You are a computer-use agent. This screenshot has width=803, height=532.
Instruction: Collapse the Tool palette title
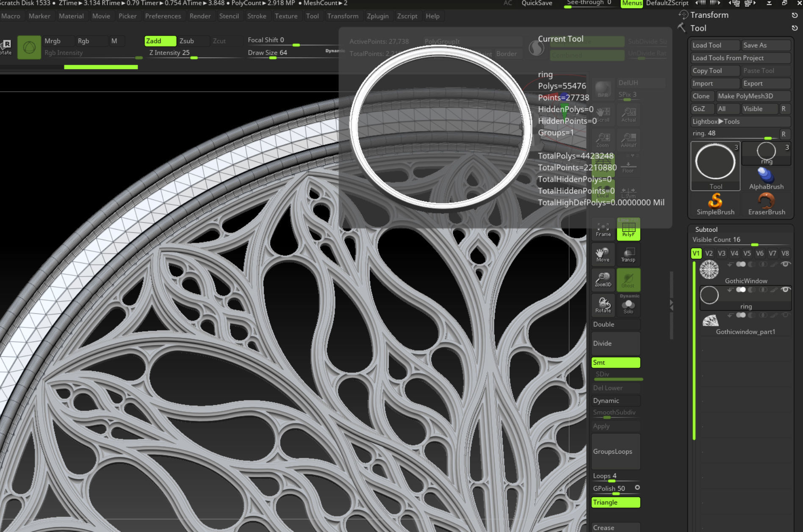coord(698,28)
